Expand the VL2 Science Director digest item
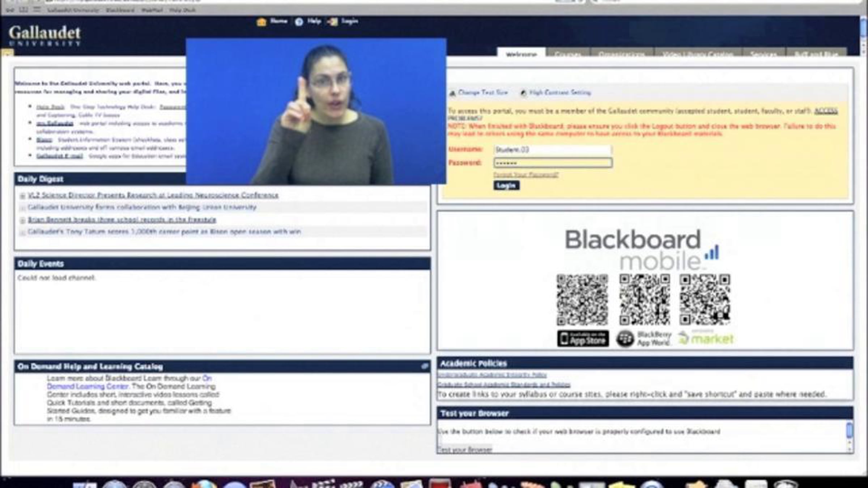The image size is (868, 488). point(22,196)
